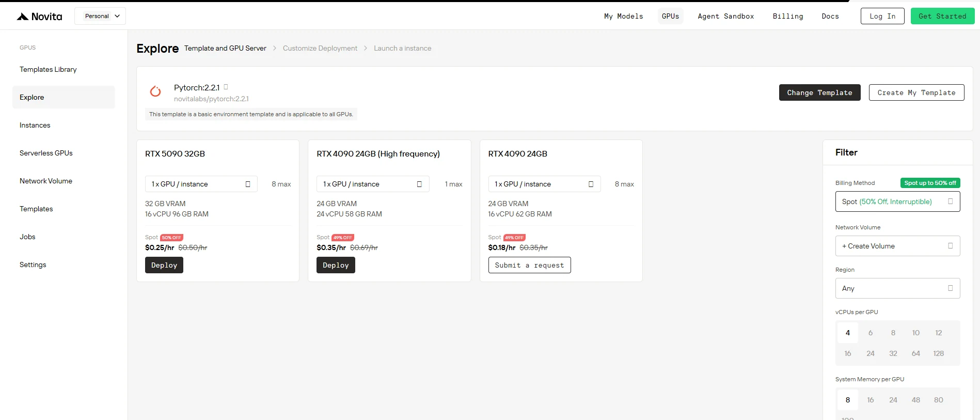The height and width of the screenshot is (420, 980).
Task: Select 12 vCPUs per GPU
Action: (x=938, y=333)
